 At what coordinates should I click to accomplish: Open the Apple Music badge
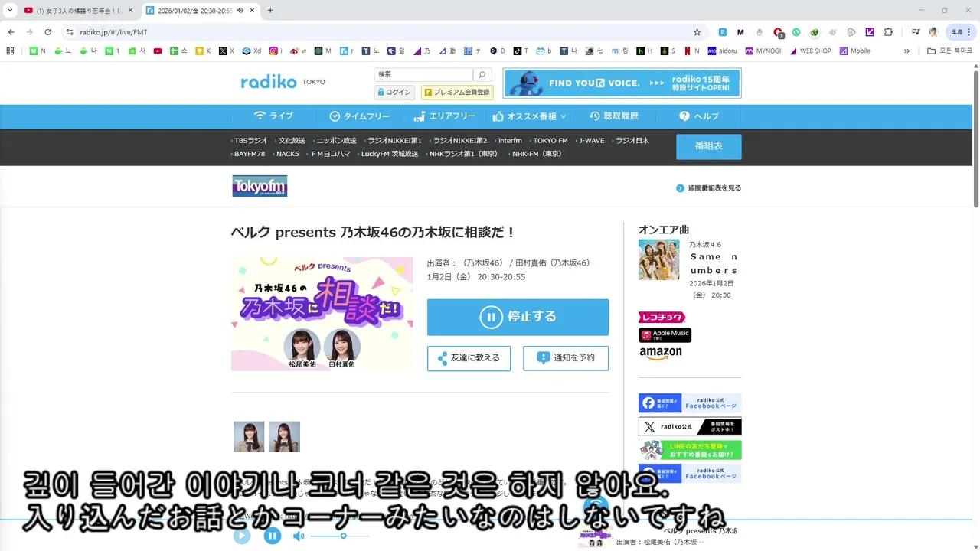[x=665, y=335]
